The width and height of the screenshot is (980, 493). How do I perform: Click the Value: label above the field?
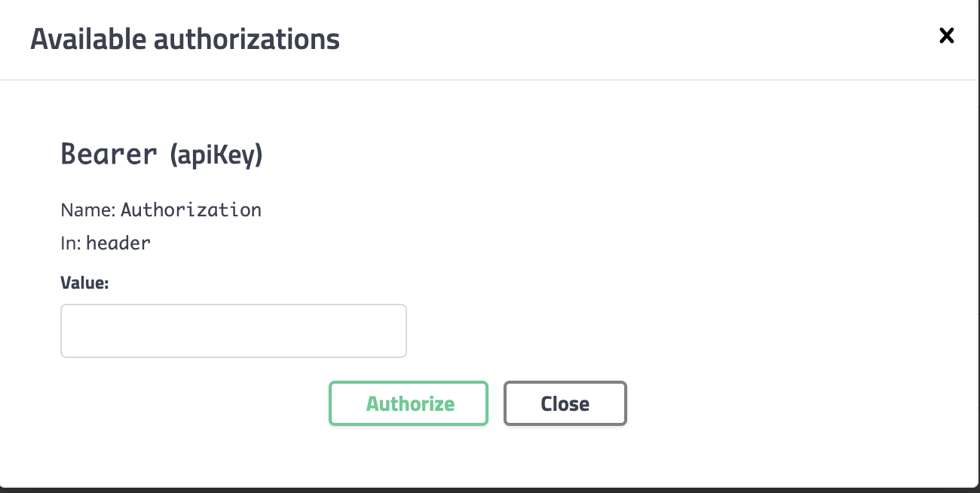point(84,283)
